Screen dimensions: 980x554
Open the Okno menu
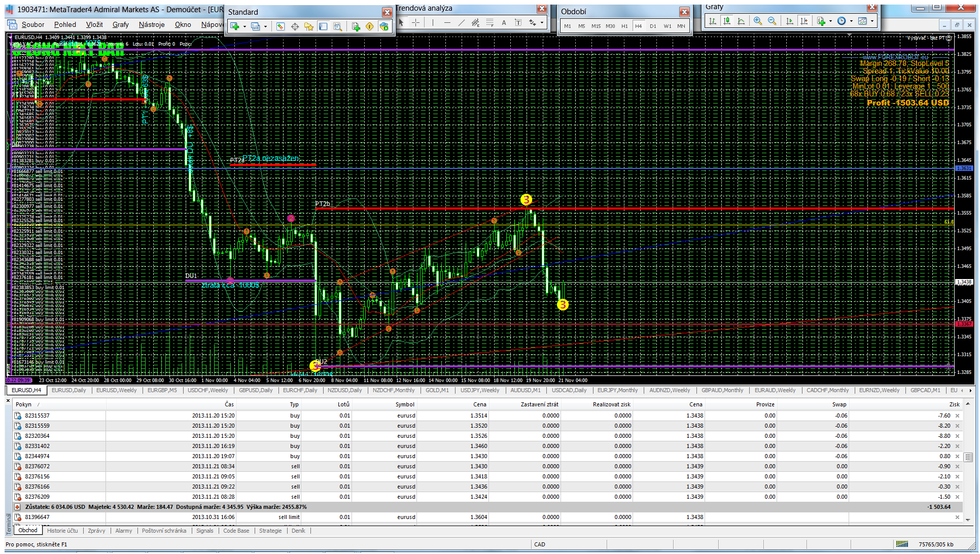pyautogui.click(x=183, y=24)
